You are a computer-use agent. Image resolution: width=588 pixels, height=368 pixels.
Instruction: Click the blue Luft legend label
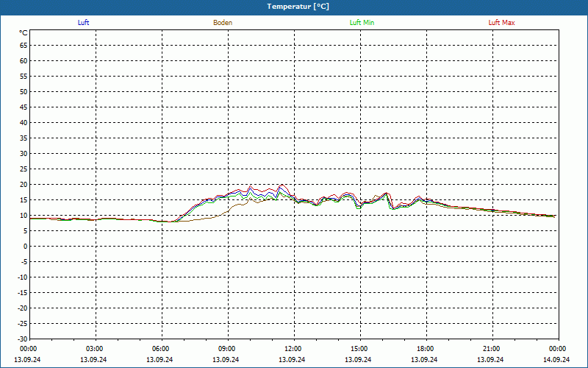(x=83, y=23)
